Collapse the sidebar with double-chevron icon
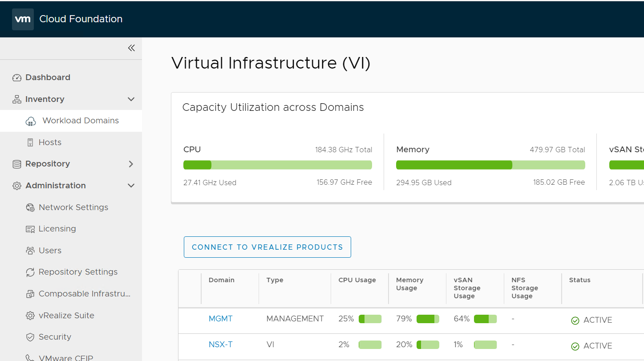The width and height of the screenshot is (644, 361). click(131, 48)
